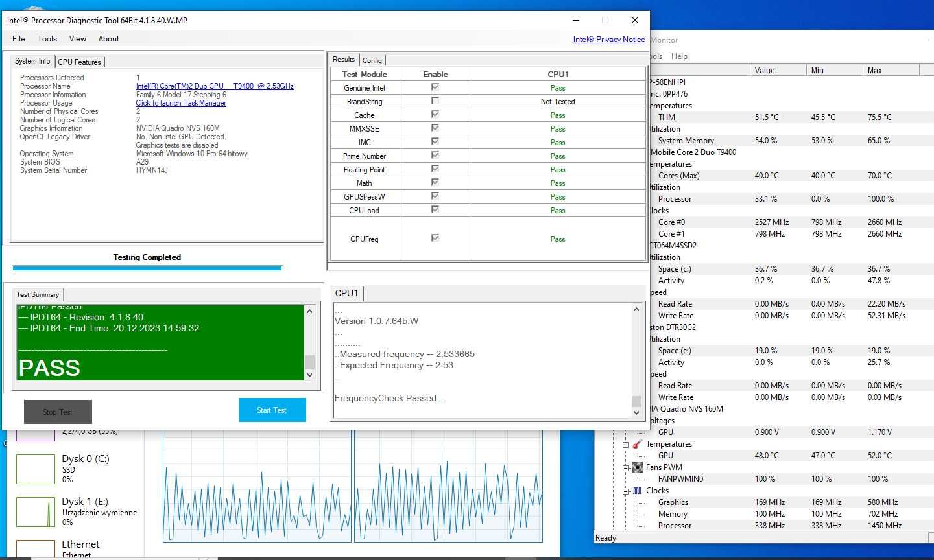Viewport: 934px width, 560px height.
Task: Click the Testing Completed progress bar
Action: (147, 268)
